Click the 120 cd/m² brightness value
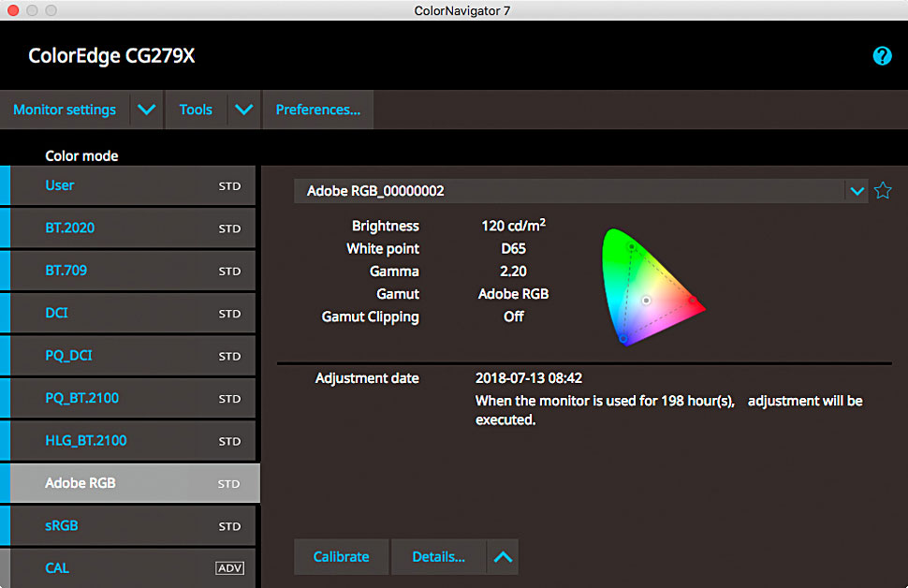This screenshot has height=588, width=908. pyautogui.click(x=514, y=226)
